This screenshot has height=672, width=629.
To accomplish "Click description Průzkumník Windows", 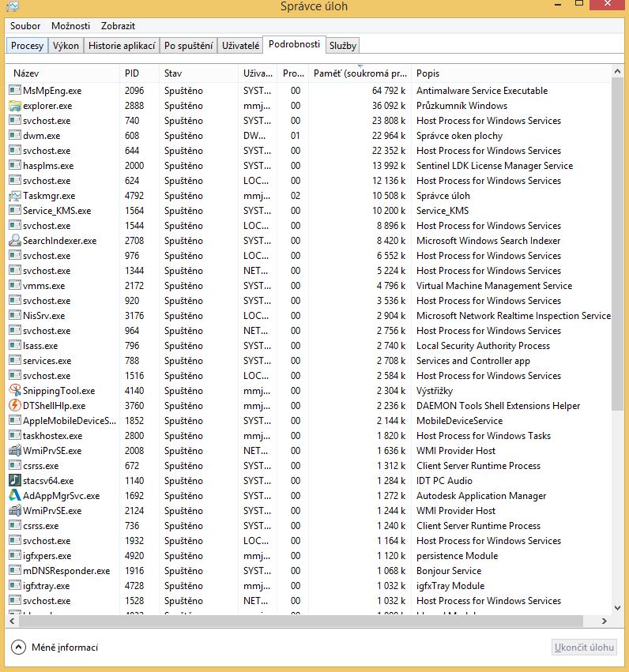I will 461,106.
